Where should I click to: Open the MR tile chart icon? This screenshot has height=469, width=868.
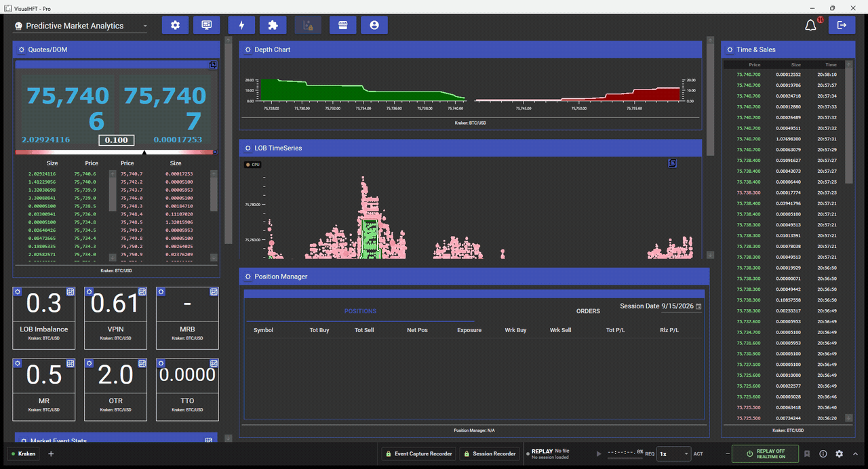(71, 363)
